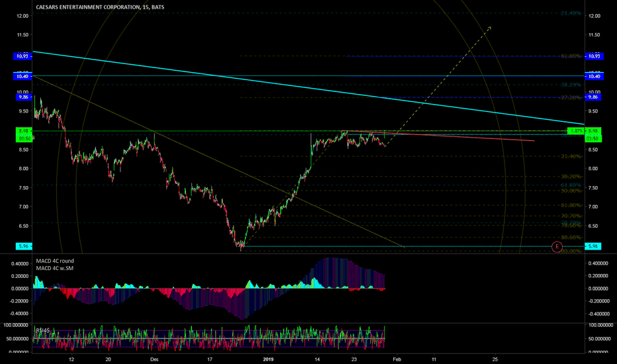Viewport: 617px width, 364px height.
Task: Select the 50.00% Fibonacci level label
Action: pyautogui.click(x=571, y=191)
